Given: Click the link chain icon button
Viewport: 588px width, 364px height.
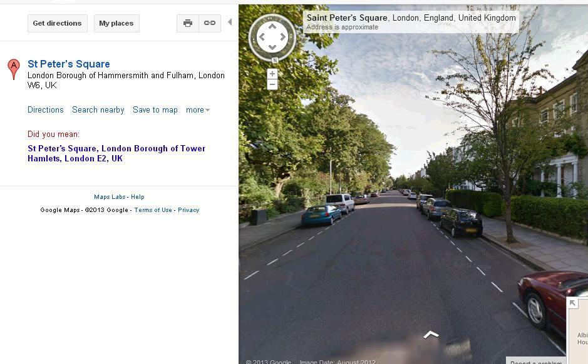Looking at the screenshot, I should click(210, 23).
